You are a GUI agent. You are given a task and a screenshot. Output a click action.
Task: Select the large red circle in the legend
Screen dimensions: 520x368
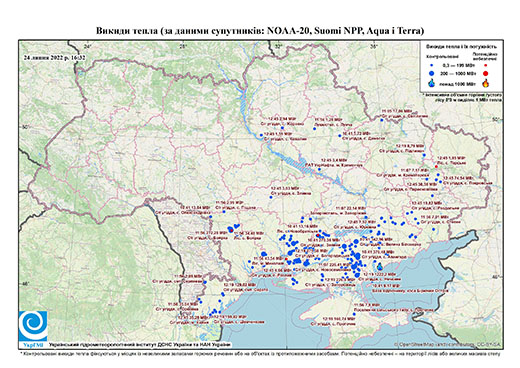tap(485, 73)
